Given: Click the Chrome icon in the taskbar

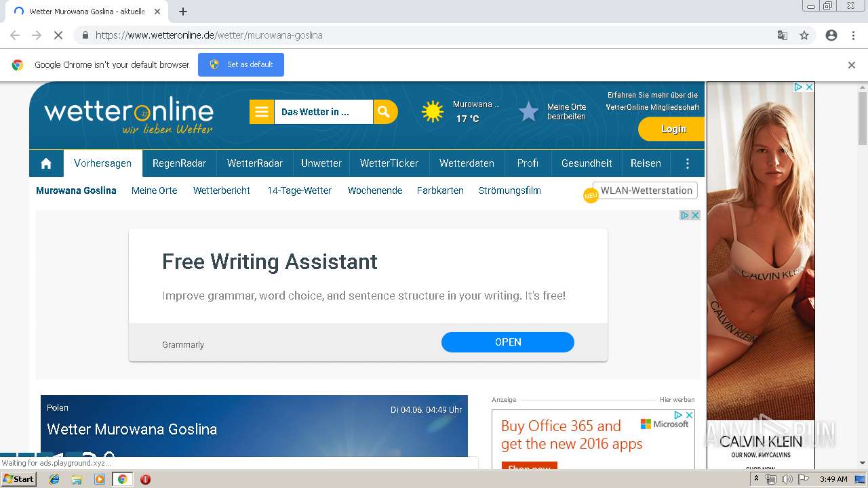Looking at the screenshot, I should (x=122, y=479).
